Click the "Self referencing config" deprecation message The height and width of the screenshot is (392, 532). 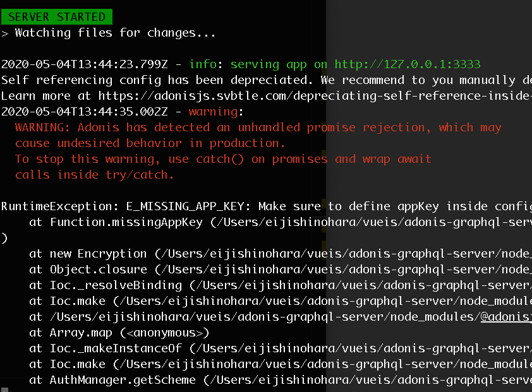point(267,80)
